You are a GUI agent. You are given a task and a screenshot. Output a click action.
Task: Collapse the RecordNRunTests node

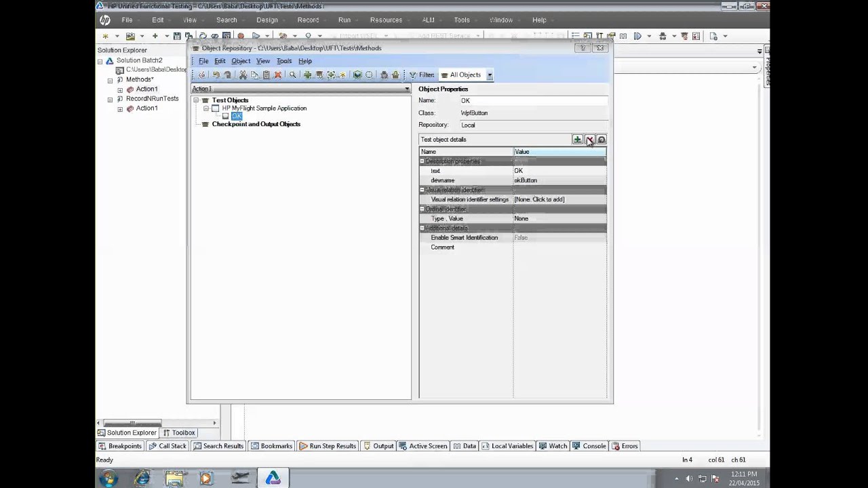click(x=110, y=99)
